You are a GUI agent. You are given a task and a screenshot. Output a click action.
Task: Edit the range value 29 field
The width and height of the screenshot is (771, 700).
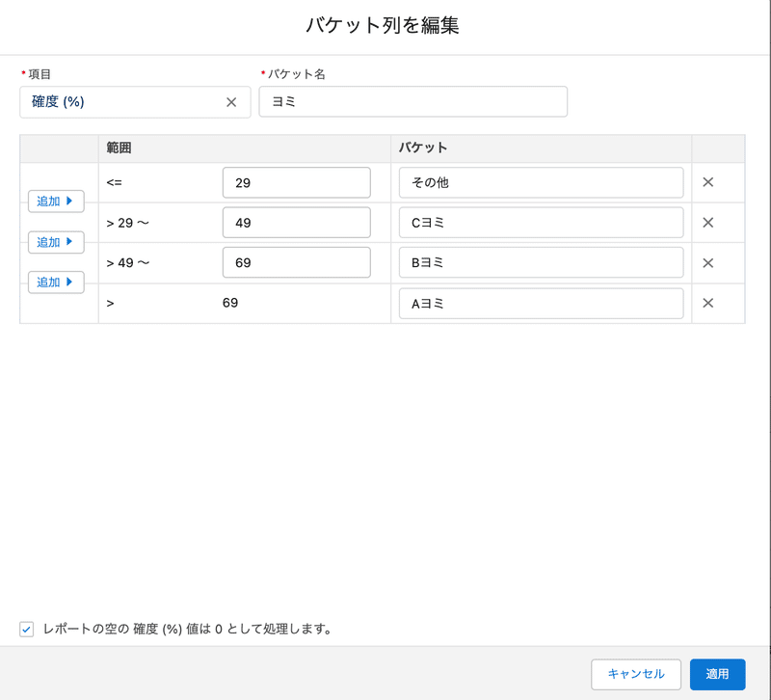[297, 182]
